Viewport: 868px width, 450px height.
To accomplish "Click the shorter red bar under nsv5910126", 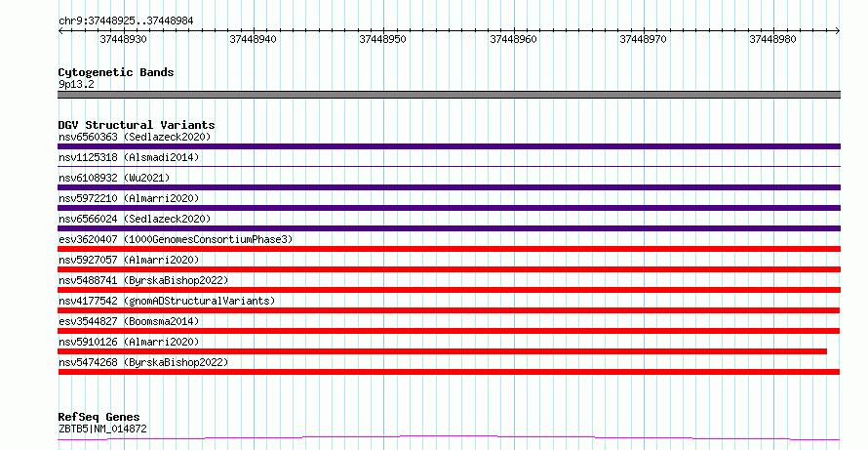I will coord(443,351).
